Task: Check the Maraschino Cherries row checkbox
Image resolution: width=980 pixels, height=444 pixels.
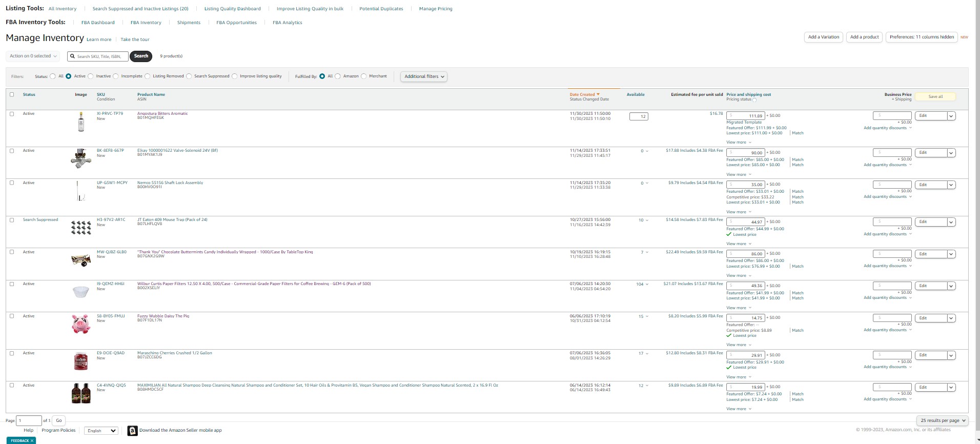Action: (x=12, y=353)
